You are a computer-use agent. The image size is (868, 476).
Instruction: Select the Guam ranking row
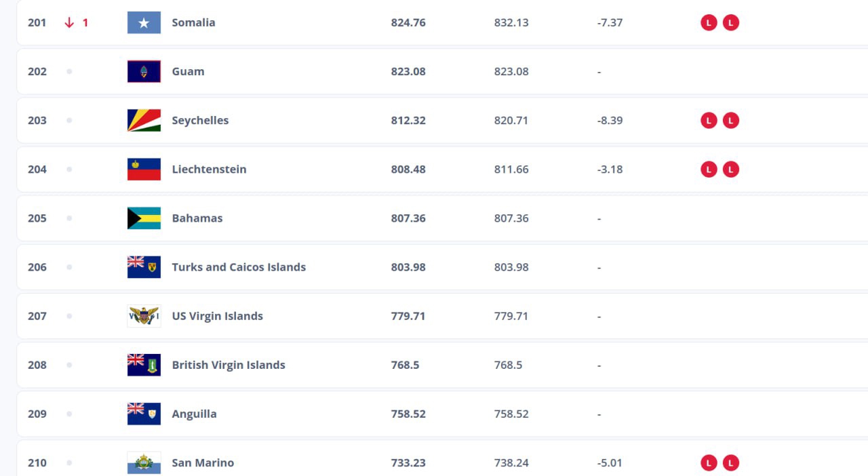click(442, 71)
